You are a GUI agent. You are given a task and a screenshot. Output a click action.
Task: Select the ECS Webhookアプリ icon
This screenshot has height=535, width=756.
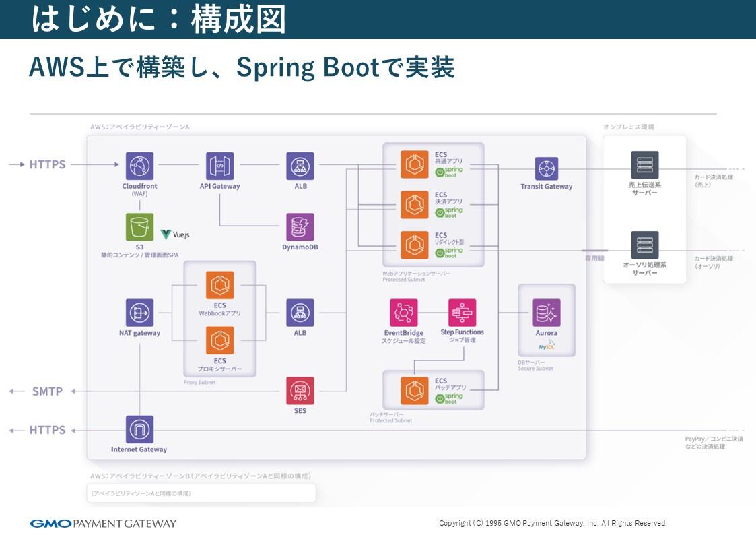(220, 285)
